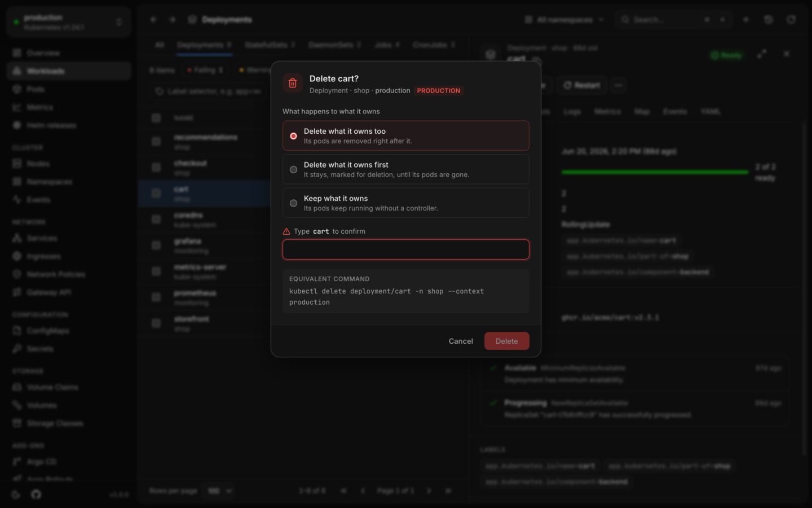Open Nodes in the background sidebar
Screen dimensions: 812x508
pyautogui.click(x=69, y=164)
